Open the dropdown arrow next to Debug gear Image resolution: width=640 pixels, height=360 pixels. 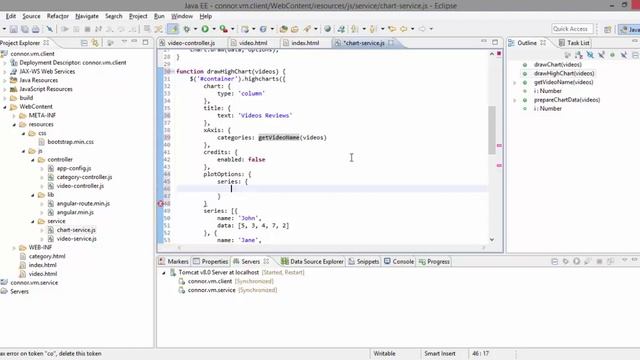pos(195,29)
